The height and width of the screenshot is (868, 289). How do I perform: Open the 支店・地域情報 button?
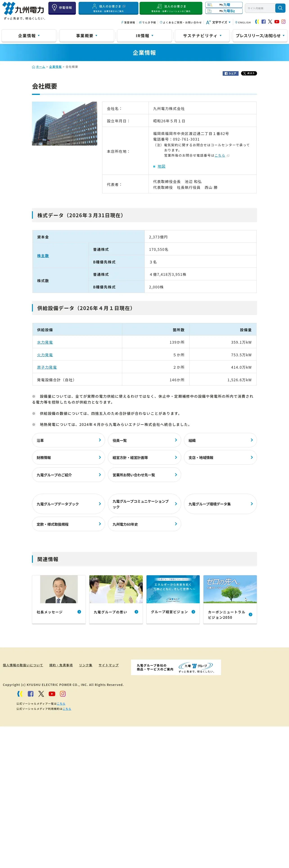pyautogui.click(x=220, y=457)
